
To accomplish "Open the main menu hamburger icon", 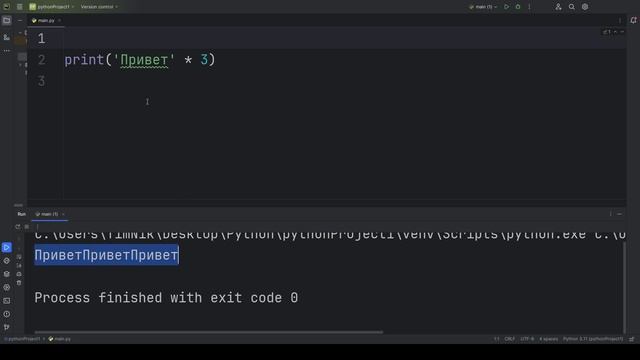I will (x=20, y=7).
